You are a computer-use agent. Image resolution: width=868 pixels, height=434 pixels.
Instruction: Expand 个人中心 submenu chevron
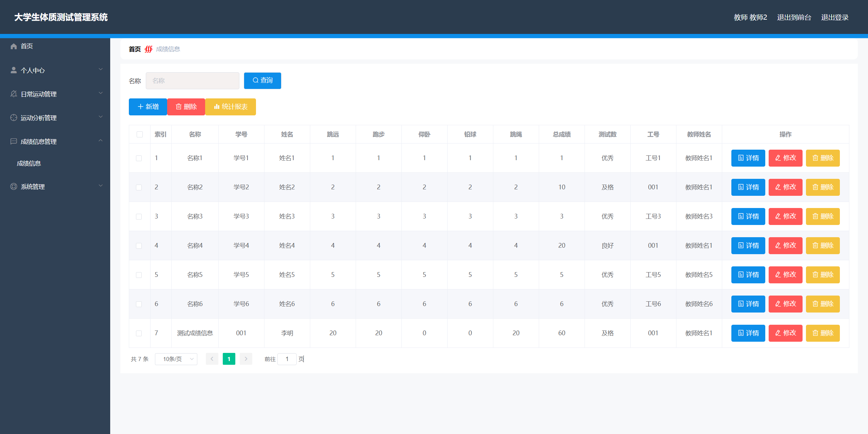pos(101,69)
